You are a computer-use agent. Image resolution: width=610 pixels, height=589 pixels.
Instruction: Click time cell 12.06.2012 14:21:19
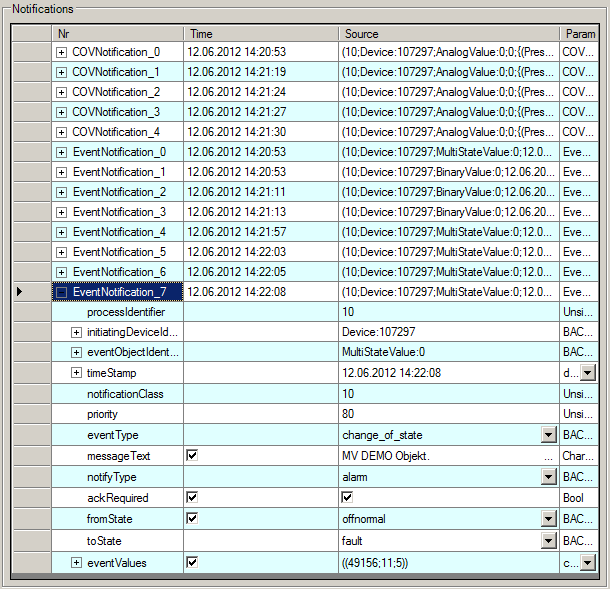261,72
